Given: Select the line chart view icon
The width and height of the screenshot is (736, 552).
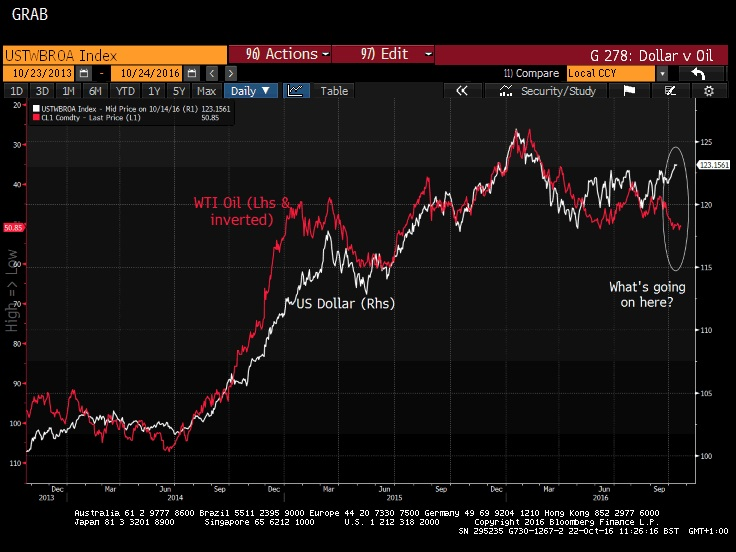Looking at the screenshot, I should point(296,91).
